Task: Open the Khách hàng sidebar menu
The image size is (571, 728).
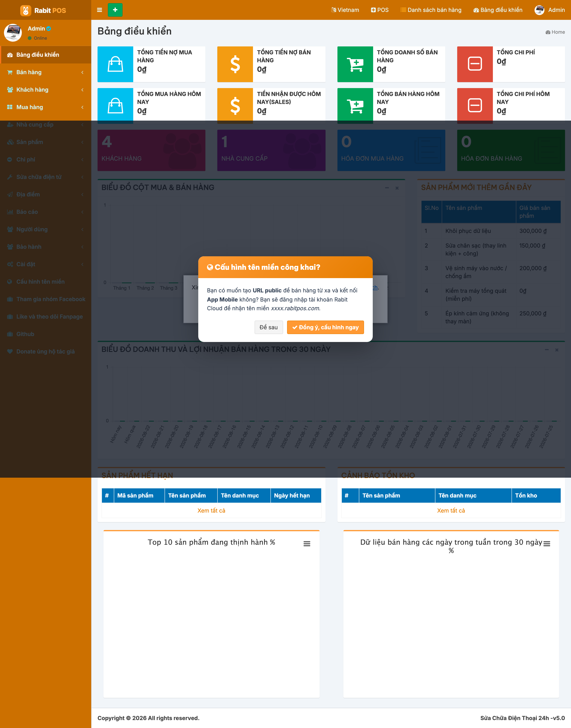Action: point(46,90)
